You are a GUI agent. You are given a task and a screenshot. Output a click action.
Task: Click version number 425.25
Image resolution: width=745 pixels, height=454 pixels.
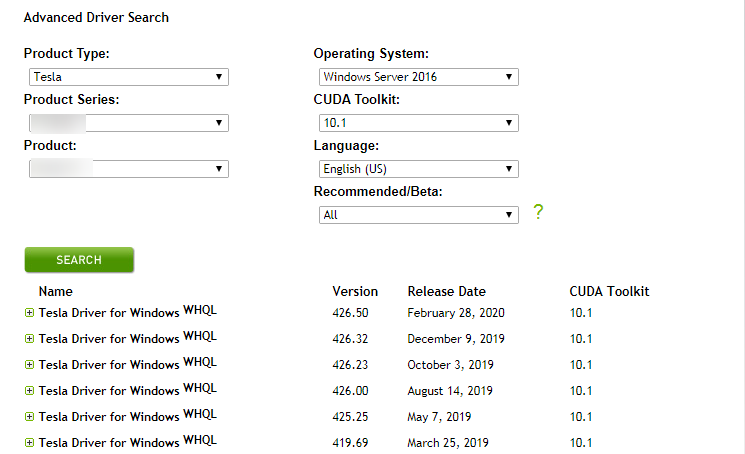tap(350, 417)
